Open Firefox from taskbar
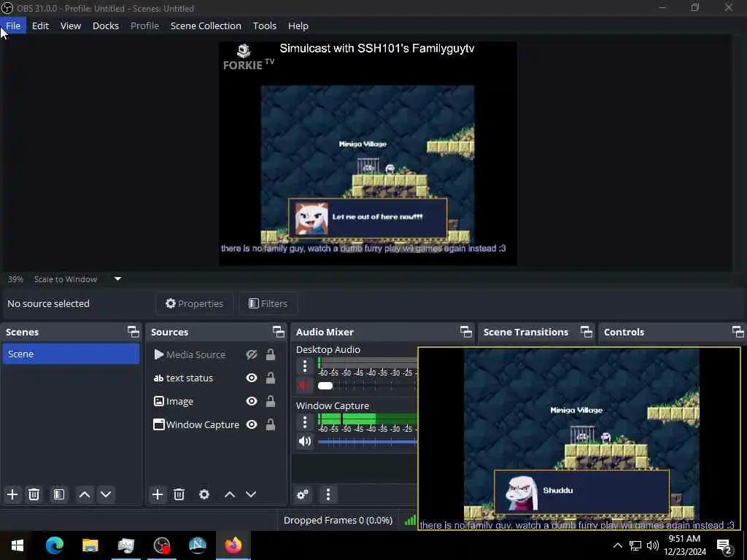 (x=233, y=545)
